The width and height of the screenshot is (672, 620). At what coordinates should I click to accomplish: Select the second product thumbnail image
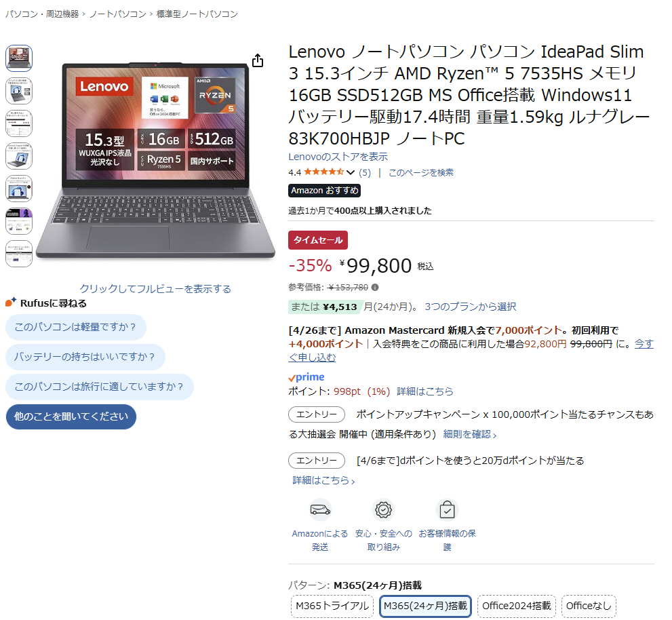click(x=19, y=91)
